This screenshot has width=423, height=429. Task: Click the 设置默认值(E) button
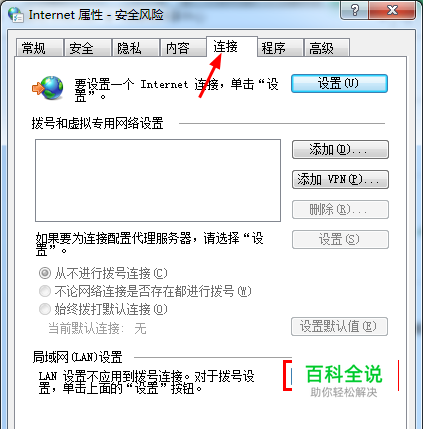click(x=339, y=326)
